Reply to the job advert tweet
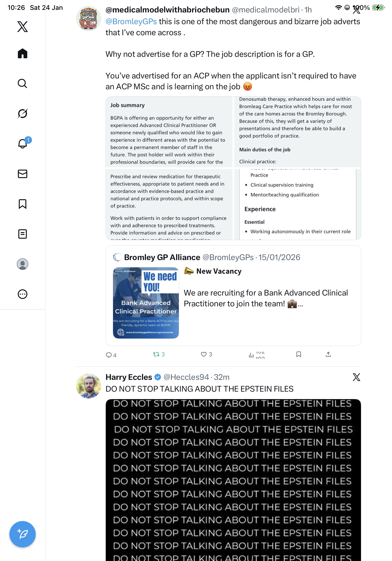 [111, 355]
